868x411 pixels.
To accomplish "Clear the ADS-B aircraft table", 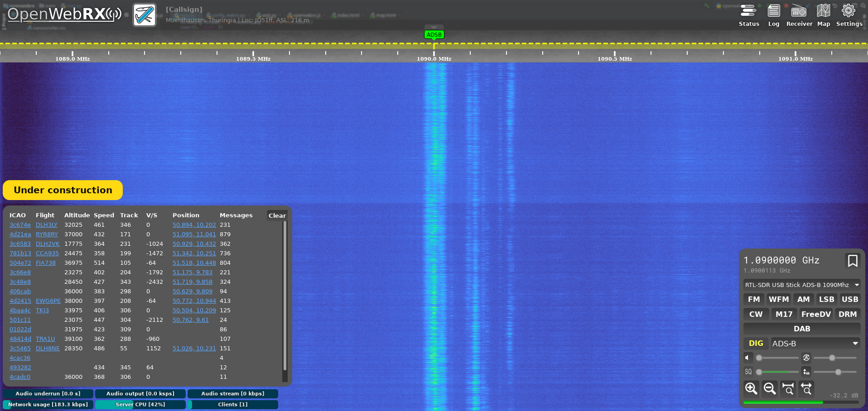I will [277, 215].
